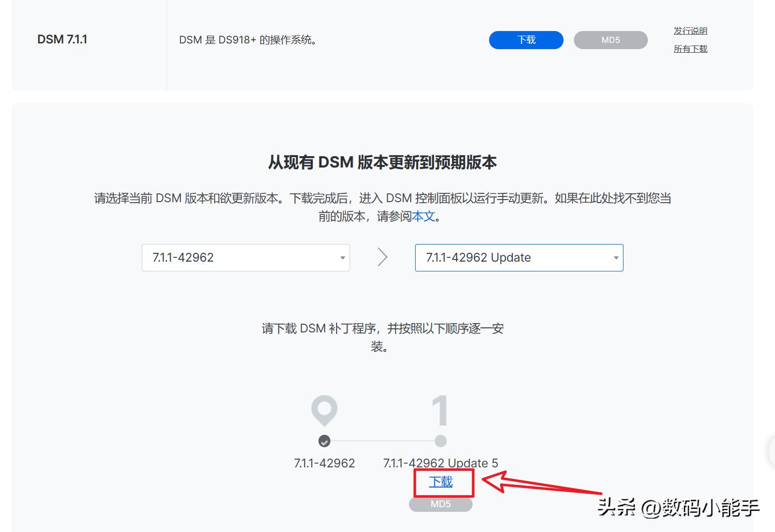Click the 下载 link under Update 5
Viewport: 775px width, 532px height.
(x=441, y=482)
